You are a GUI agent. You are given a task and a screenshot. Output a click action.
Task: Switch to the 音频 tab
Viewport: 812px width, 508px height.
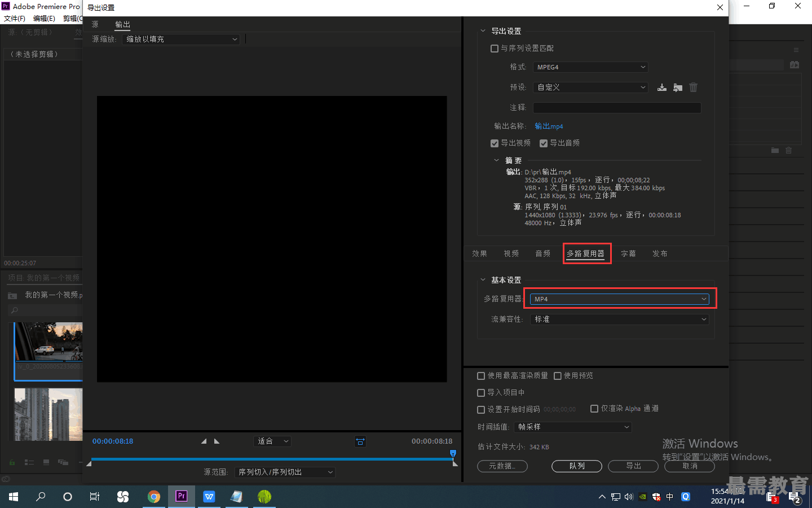click(543, 254)
